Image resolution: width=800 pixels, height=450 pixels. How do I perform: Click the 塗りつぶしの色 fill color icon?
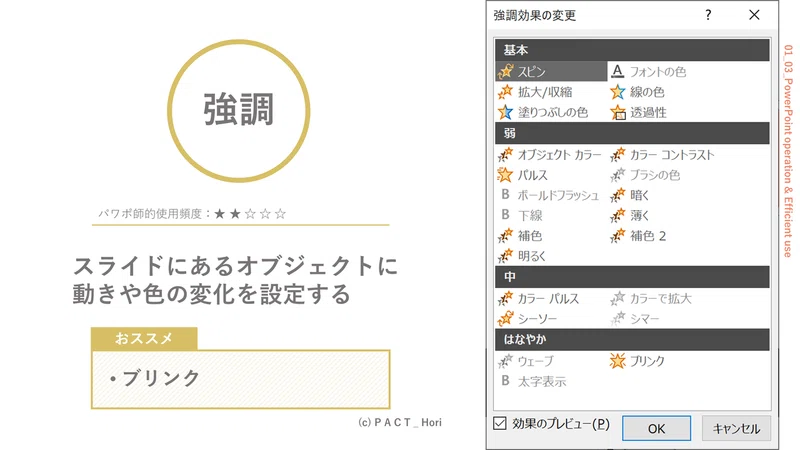point(505,112)
